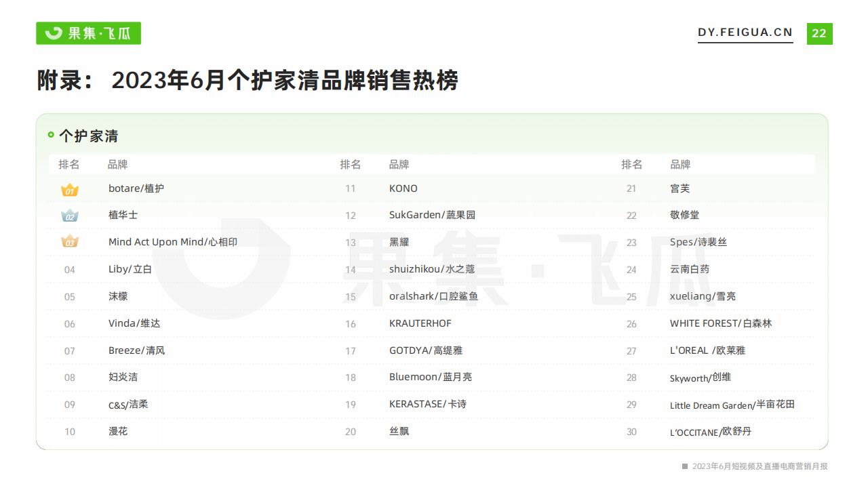Click the gold 01 crown icon

click(70, 190)
